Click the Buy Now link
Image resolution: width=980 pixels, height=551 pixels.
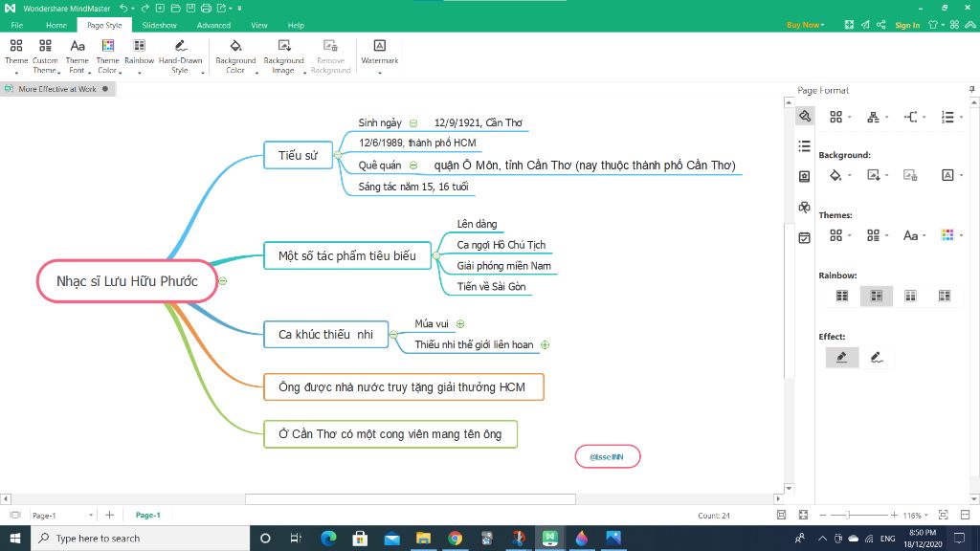pyautogui.click(x=805, y=25)
